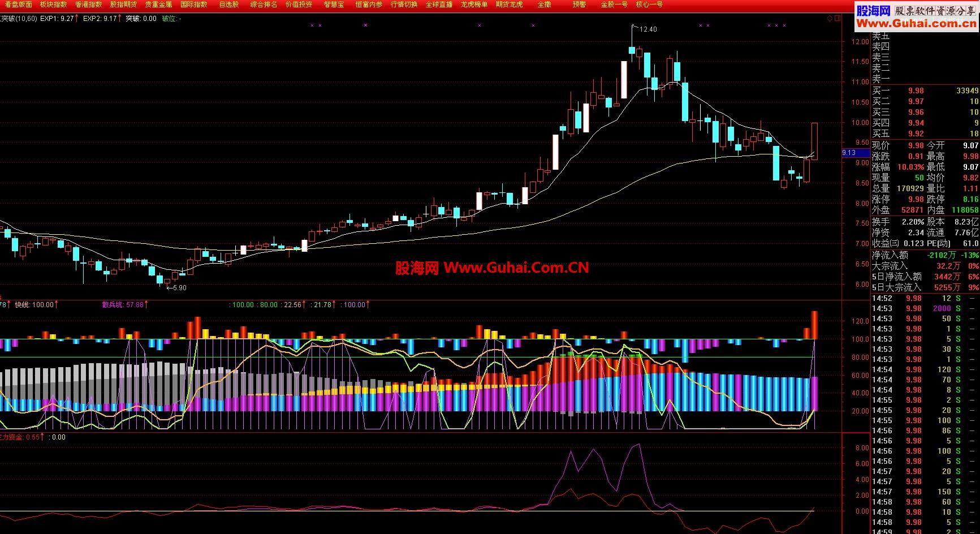Open 全球直播 live feed

439,5
